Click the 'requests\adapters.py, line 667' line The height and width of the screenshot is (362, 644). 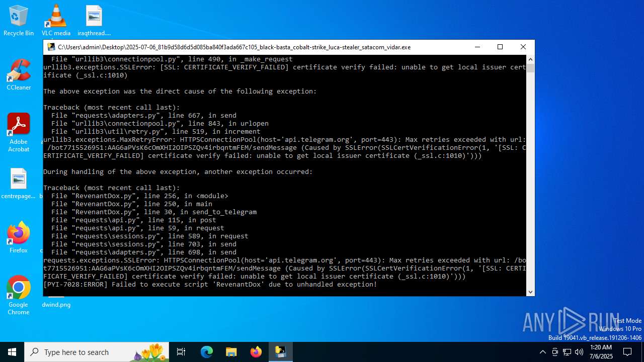(x=144, y=116)
